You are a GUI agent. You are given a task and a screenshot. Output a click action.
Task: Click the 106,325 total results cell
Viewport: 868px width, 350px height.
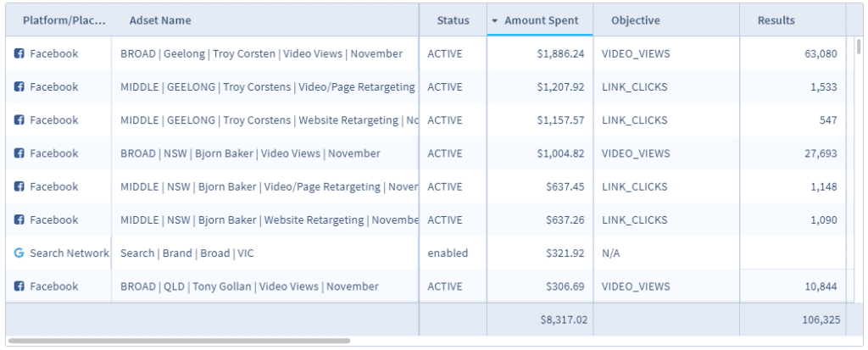point(815,319)
